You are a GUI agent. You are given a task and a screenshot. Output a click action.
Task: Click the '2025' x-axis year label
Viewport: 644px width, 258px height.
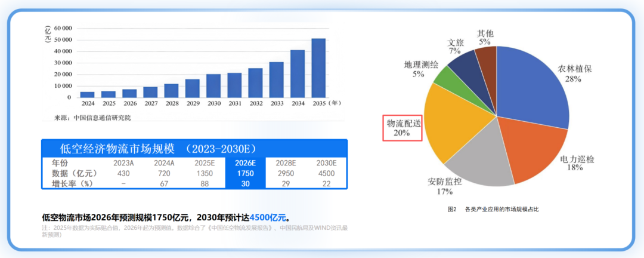coord(109,103)
